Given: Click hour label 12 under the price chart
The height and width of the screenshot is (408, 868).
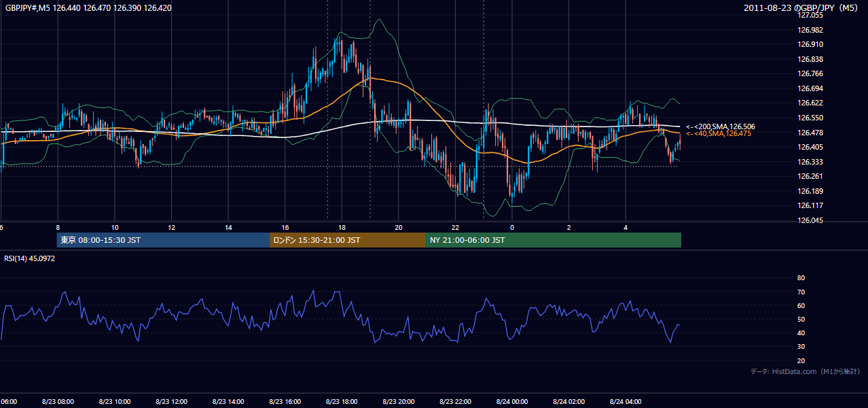Looking at the screenshot, I should (x=171, y=227).
